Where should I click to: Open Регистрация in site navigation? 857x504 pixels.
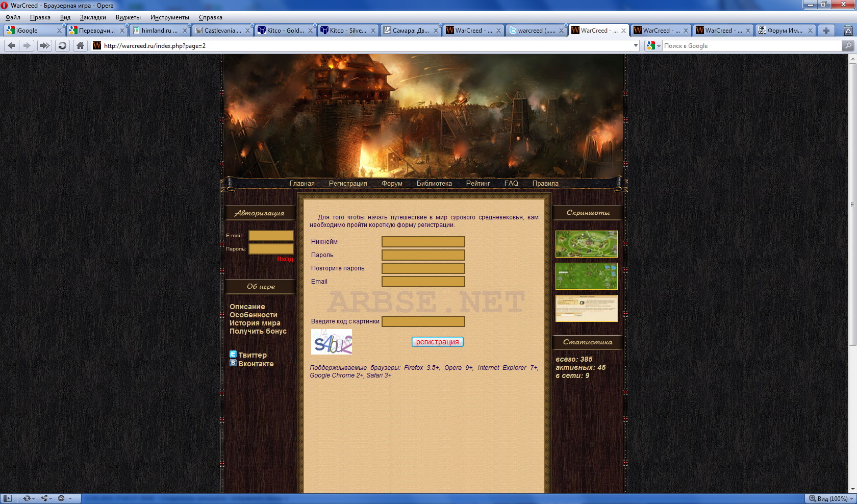pos(348,183)
